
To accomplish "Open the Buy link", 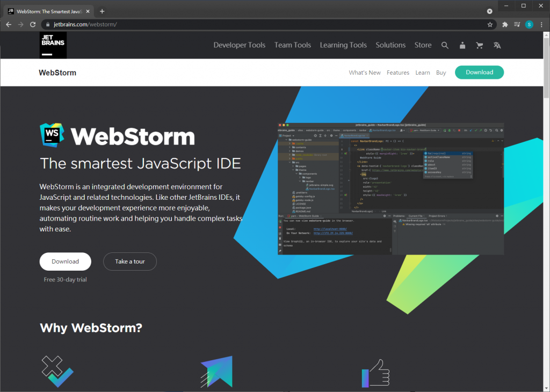I will pyautogui.click(x=441, y=72).
